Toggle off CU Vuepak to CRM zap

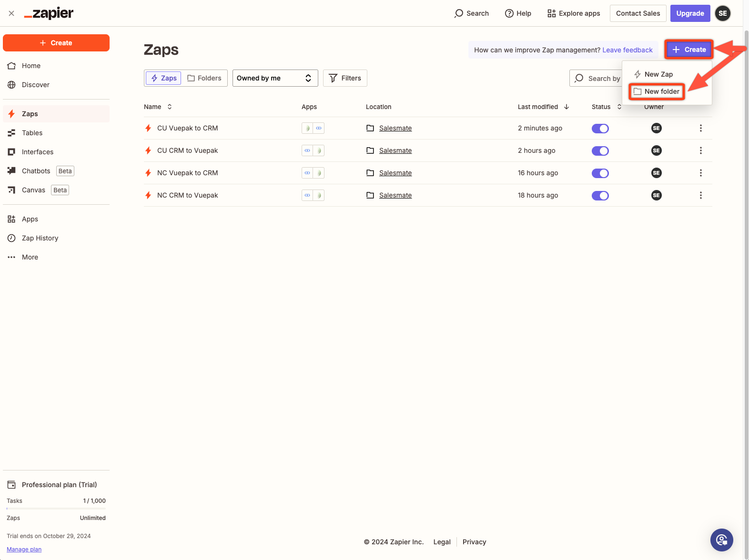pos(600,129)
